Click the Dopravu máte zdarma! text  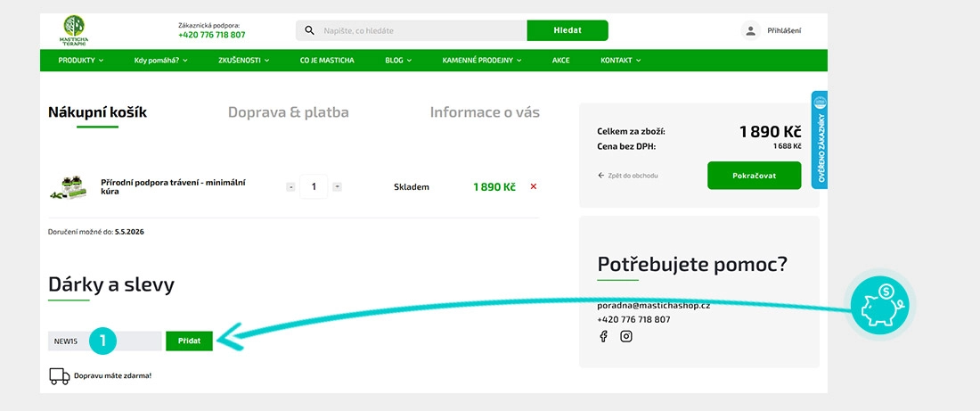pyautogui.click(x=112, y=376)
